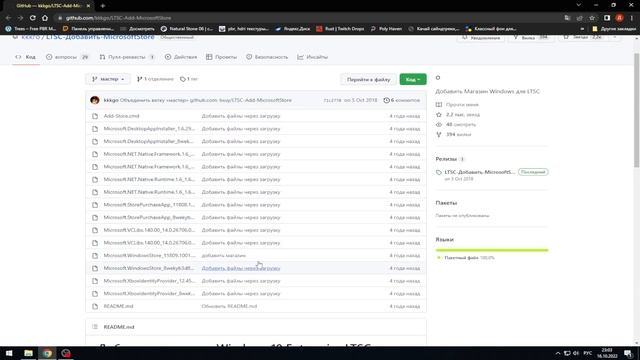
Task: Open the Безопасность tab
Action: (267, 57)
